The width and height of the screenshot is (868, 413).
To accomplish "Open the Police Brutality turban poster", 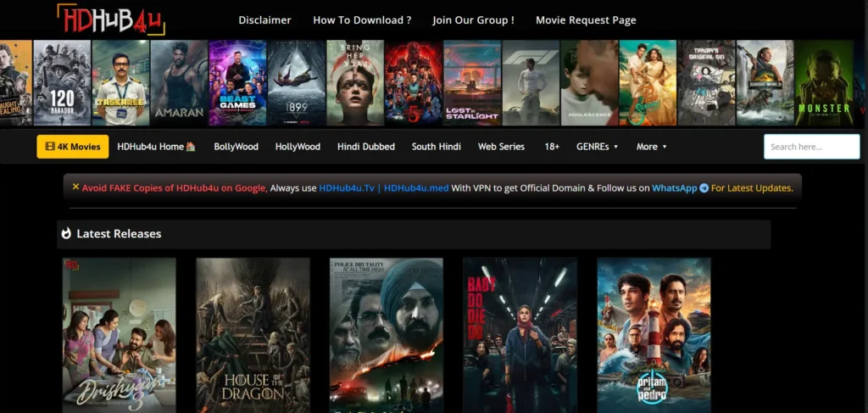I will pos(387,336).
